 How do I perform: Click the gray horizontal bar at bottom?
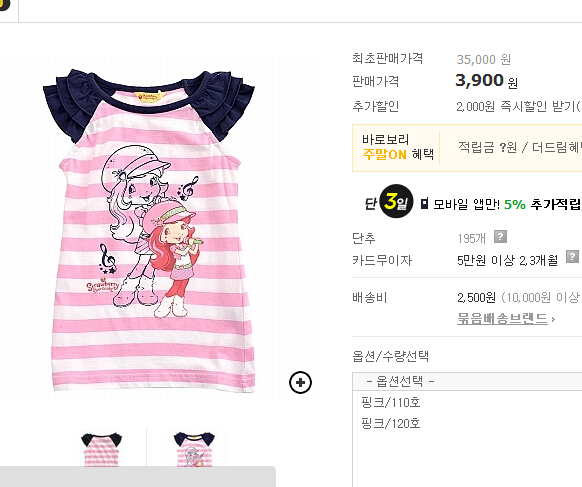point(138,477)
